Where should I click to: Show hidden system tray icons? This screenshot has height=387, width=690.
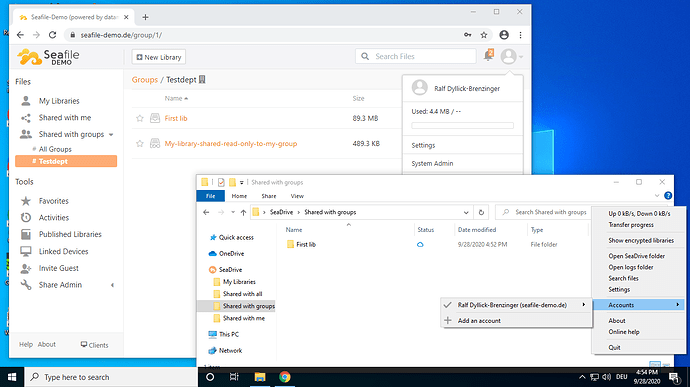[x=582, y=377]
